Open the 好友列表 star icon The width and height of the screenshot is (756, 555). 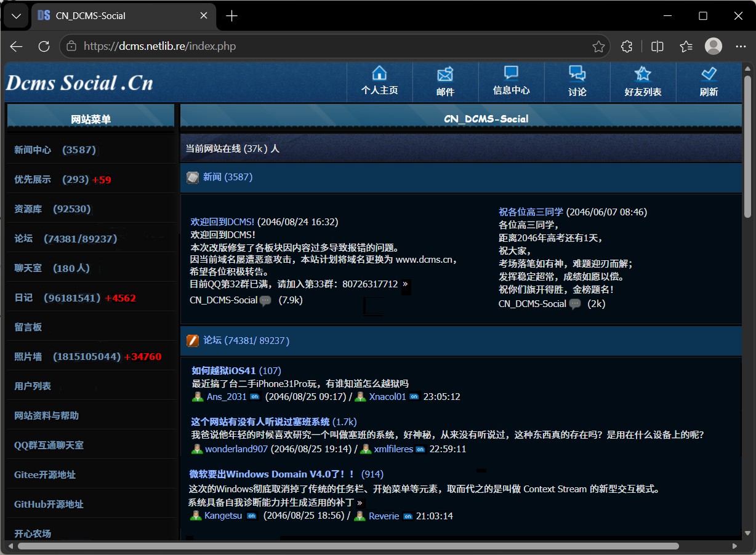click(x=643, y=74)
